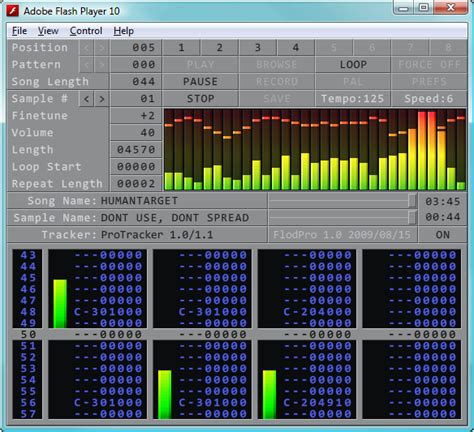
Task: Open the Help menu
Action: click(x=124, y=31)
